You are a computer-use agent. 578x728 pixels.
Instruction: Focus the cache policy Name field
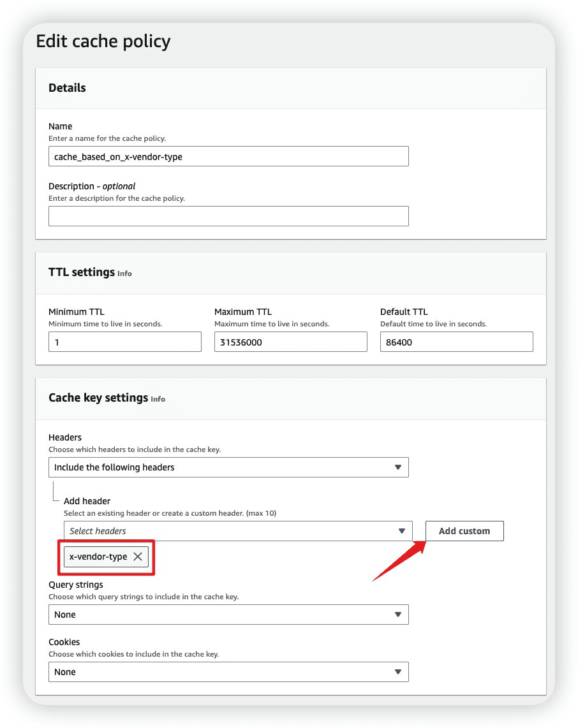pyautogui.click(x=228, y=156)
